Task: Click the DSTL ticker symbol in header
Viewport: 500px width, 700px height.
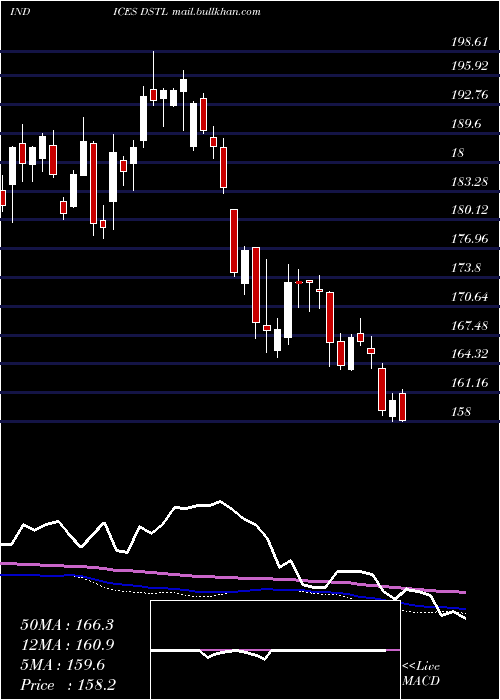Action: 154,12
